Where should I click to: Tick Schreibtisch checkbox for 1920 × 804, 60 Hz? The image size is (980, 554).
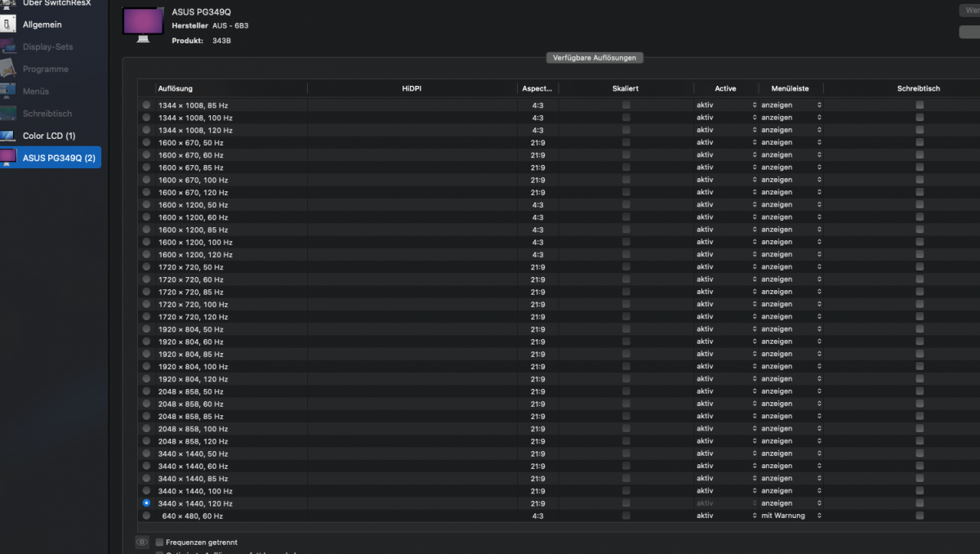click(x=920, y=342)
